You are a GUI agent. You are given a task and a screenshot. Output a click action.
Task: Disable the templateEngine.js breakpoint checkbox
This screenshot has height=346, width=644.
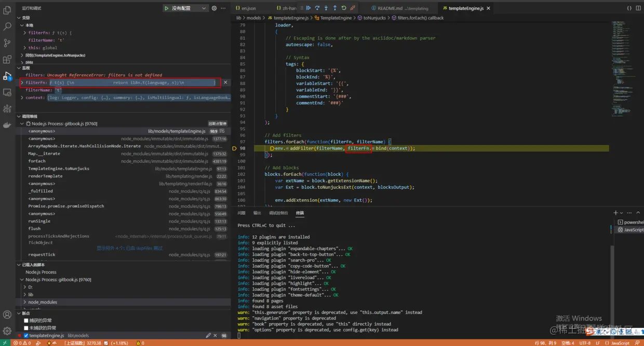point(26,336)
